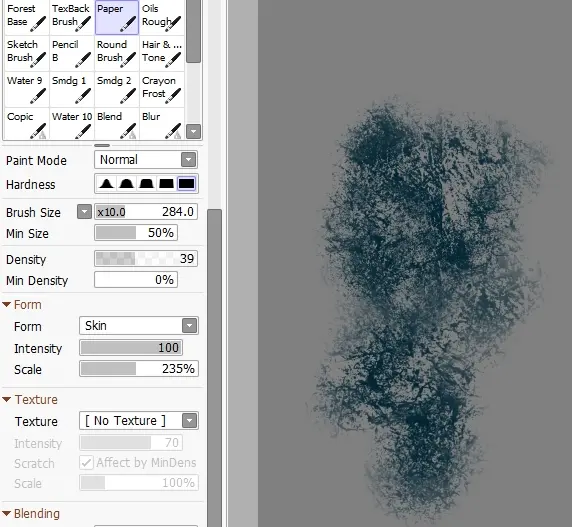This screenshot has height=527, width=572.
Task: Choose the second hardness shape
Action: [126, 183]
